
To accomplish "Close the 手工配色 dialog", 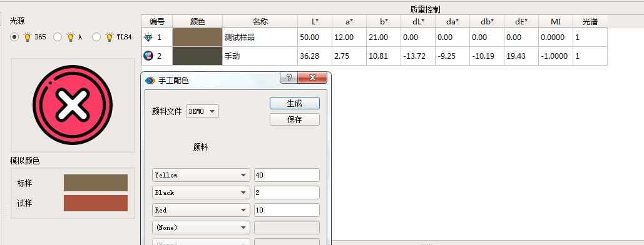I will [x=312, y=77].
